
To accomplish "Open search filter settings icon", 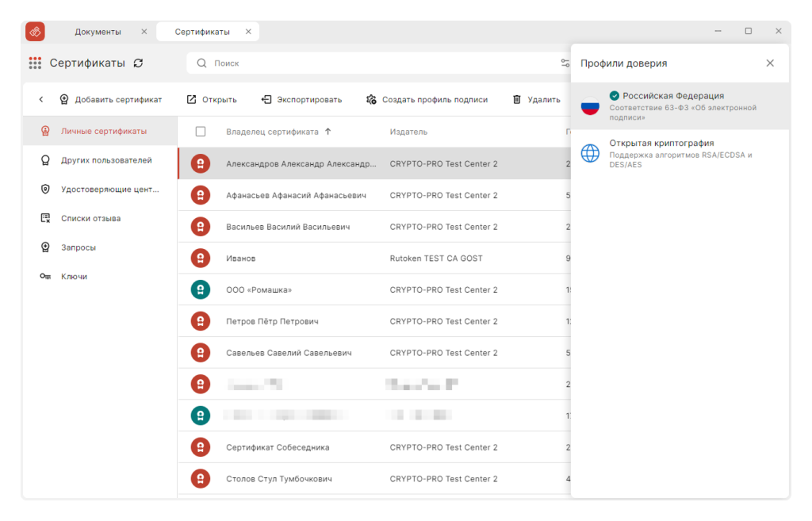I will [x=565, y=63].
